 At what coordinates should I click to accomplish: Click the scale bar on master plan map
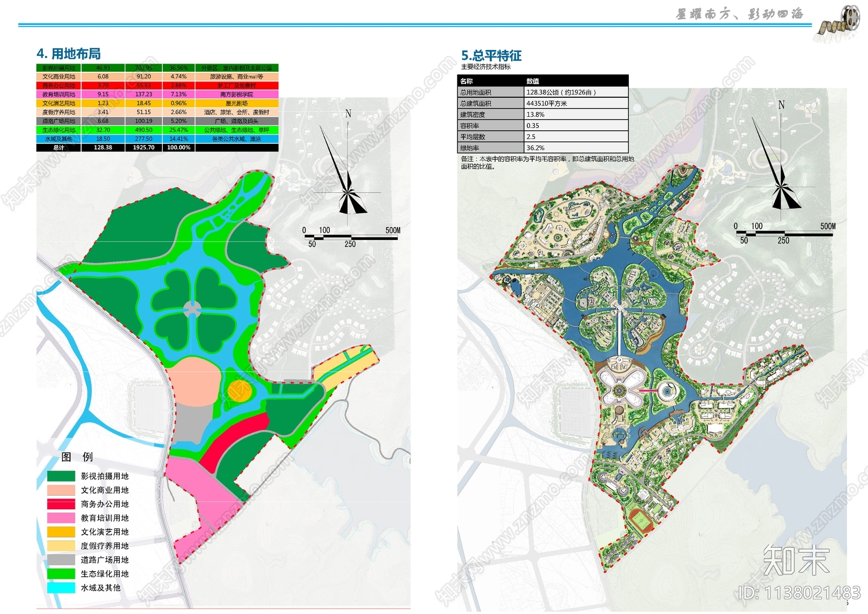[785, 233]
